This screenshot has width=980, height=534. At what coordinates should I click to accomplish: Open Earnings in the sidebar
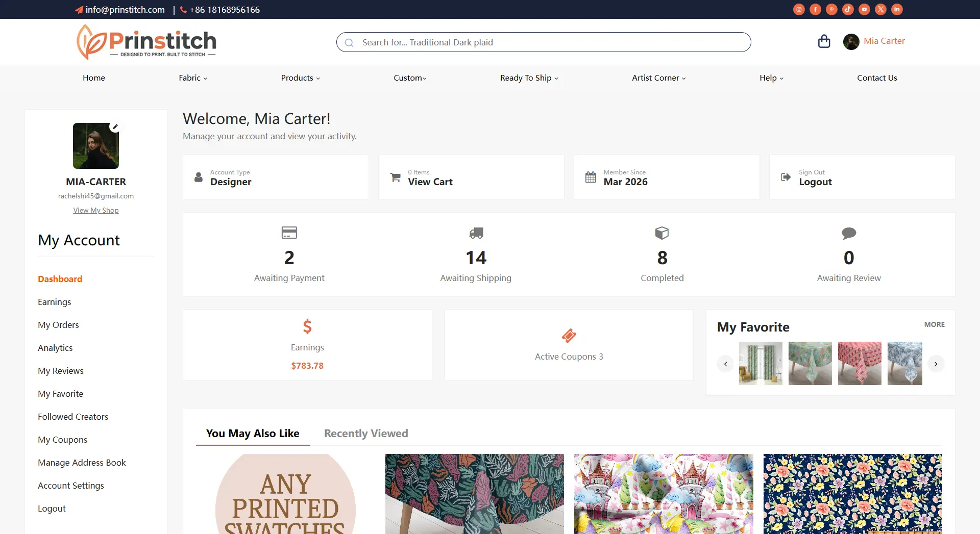55,302
